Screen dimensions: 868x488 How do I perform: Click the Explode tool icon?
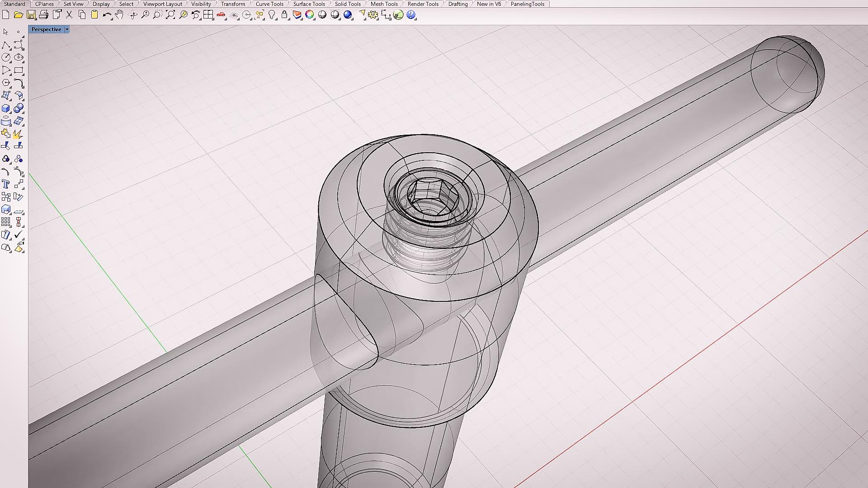click(x=18, y=134)
